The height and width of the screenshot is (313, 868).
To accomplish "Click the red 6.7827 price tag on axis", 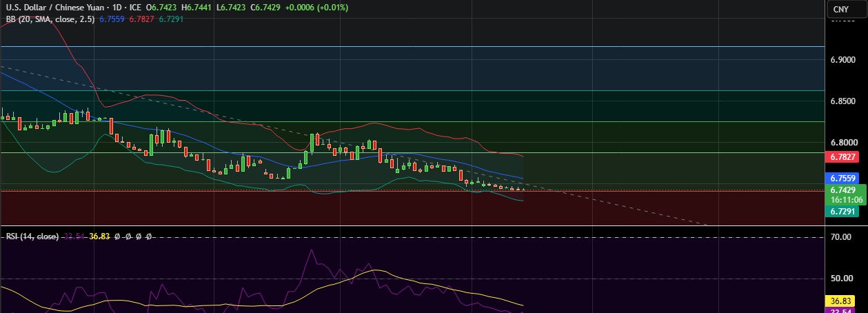I will [x=842, y=157].
